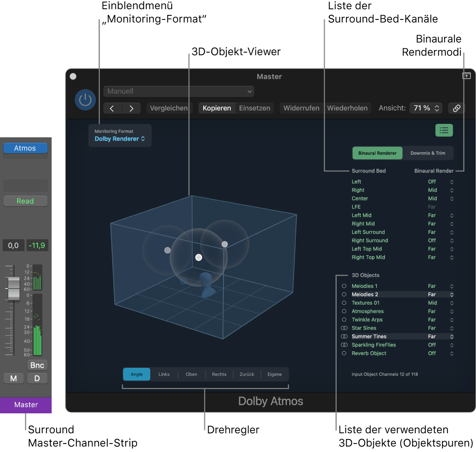Click the Sparkling FireFlies stereo object icon
Image resolution: width=476 pixels, height=452 pixels.
tap(344, 345)
